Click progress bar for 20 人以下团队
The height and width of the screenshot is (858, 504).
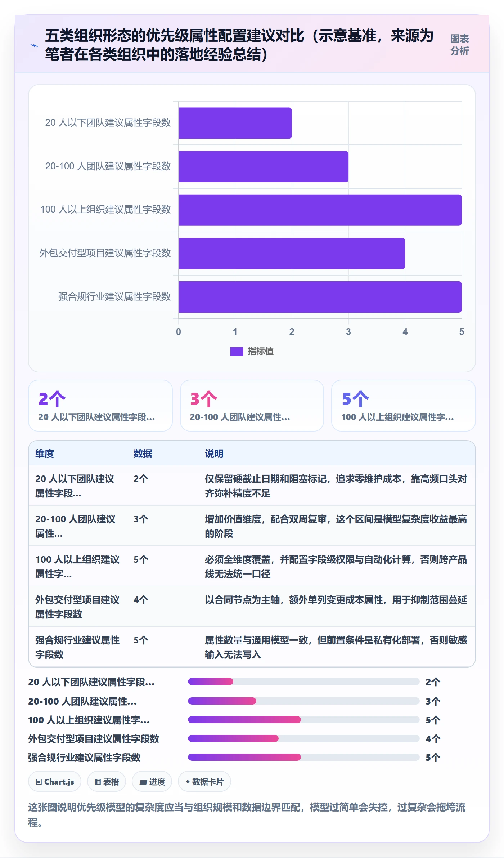click(304, 682)
